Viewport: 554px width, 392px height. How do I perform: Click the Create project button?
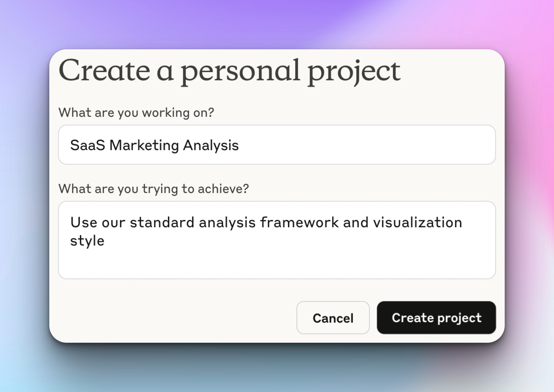pos(436,317)
